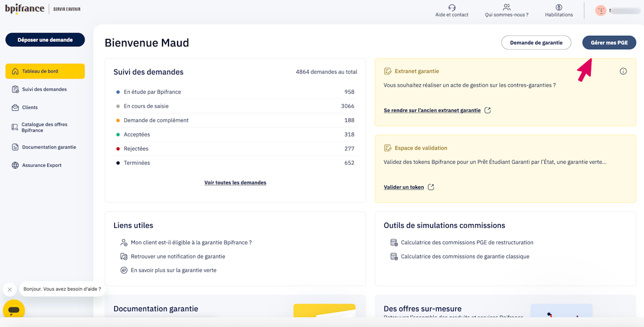This screenshot has width=644, height=327.
Task: Open Mon client est-il éligible link
Action: [x=191, y=242]
